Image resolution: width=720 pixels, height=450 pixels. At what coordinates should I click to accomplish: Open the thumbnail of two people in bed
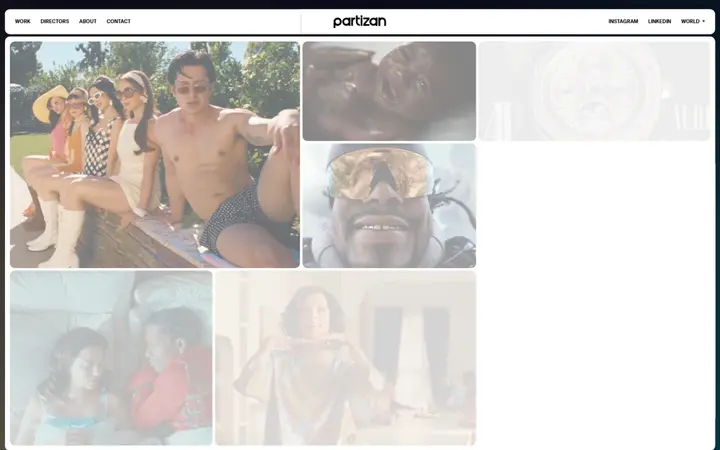pos(111,358)
